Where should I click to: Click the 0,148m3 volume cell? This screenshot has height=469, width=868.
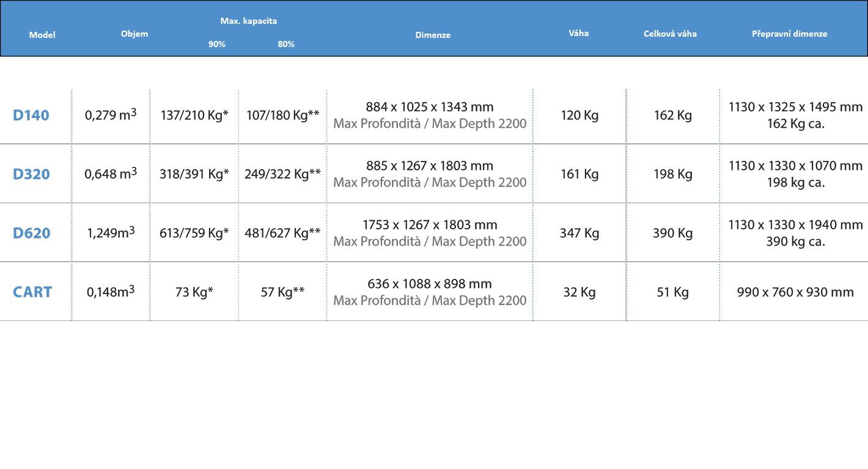point(111,291)
